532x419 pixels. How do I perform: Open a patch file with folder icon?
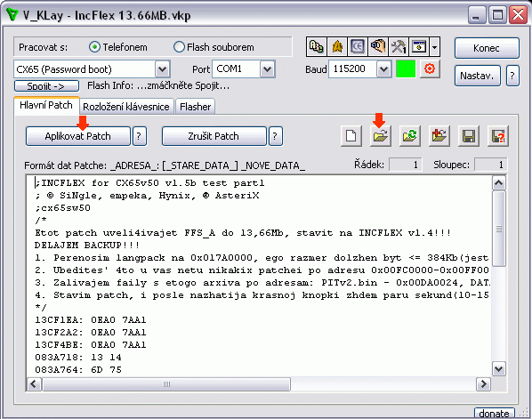point(381,136)
